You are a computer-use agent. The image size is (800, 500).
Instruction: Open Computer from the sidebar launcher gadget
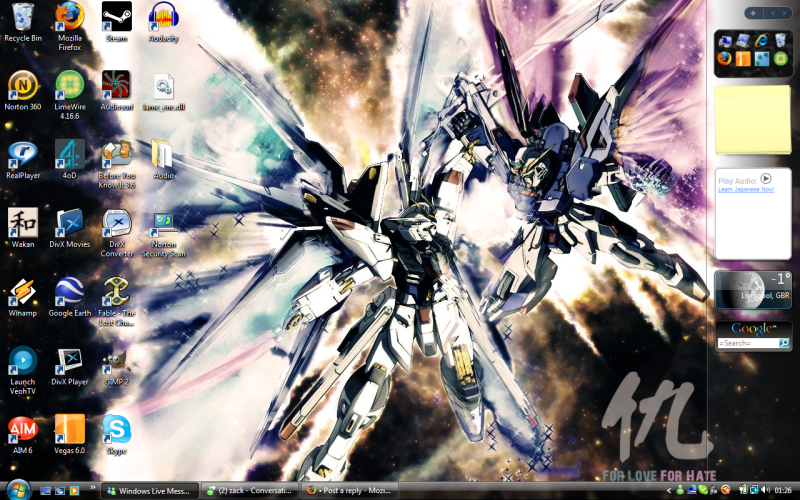click(724, 41)
